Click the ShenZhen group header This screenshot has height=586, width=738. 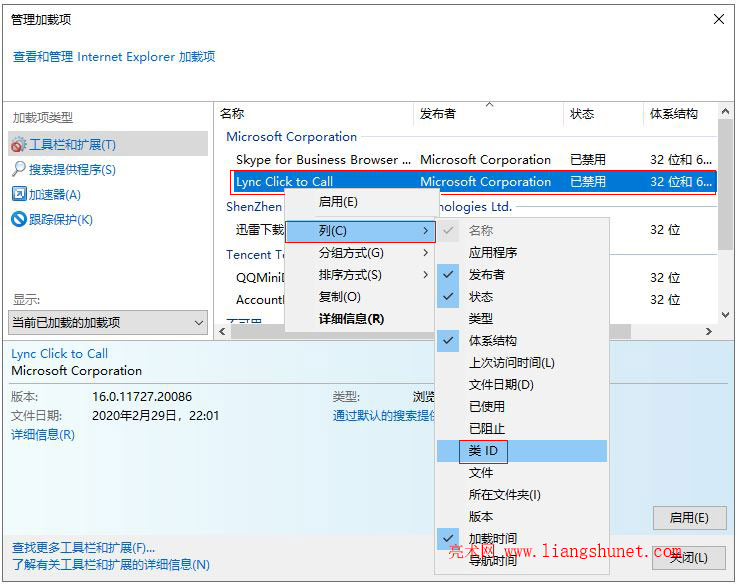pos(254,207)
